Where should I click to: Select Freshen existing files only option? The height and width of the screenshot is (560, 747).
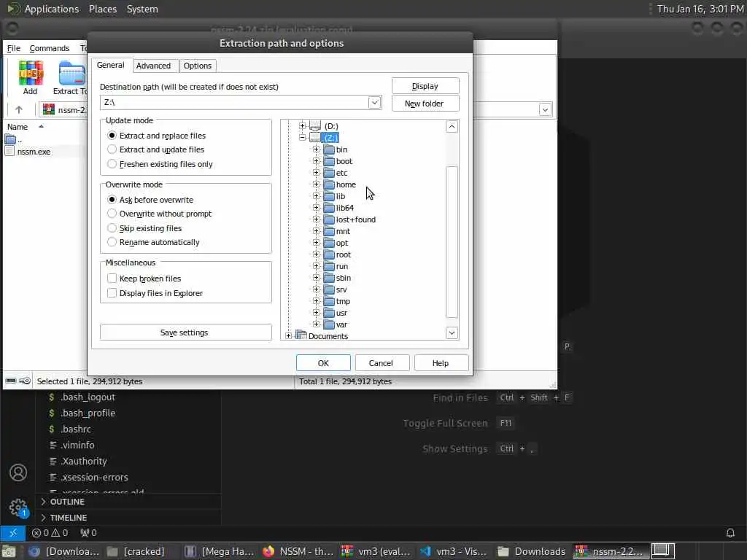click(x=112, y=164)
